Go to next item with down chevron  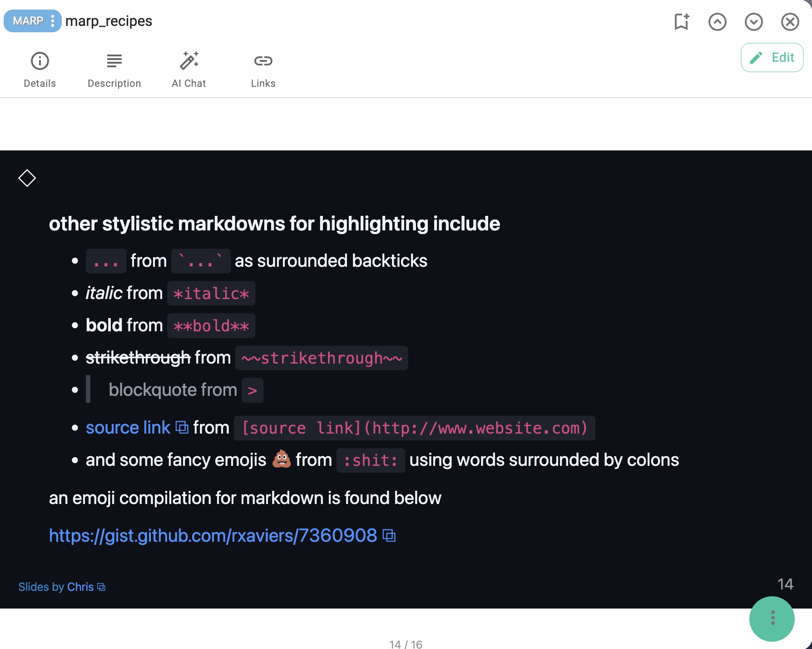coord(754,21)
